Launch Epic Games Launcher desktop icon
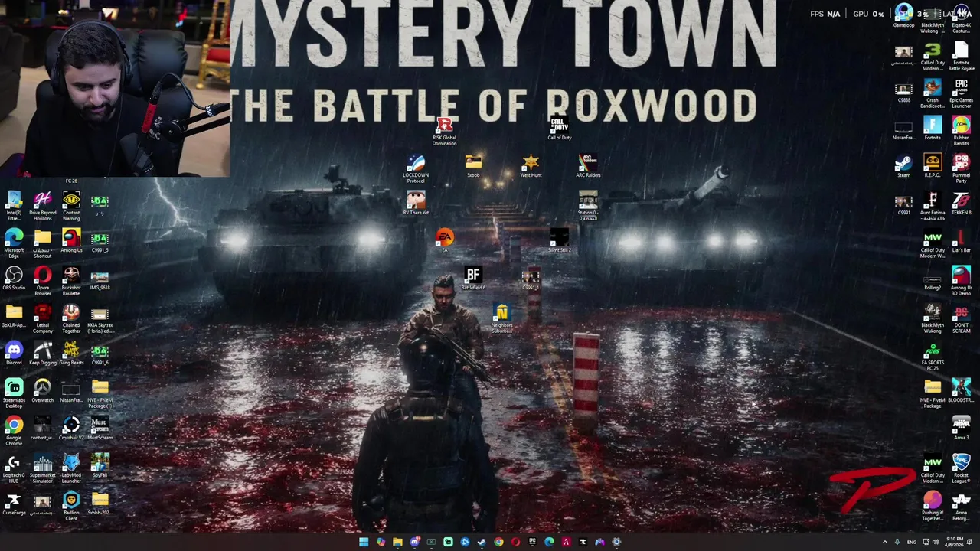The image size is (980, 551). coord(962,94)
